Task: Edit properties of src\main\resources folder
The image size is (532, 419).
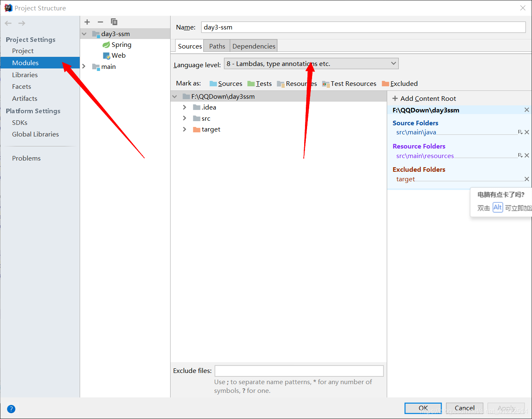Action: (520, 155)
